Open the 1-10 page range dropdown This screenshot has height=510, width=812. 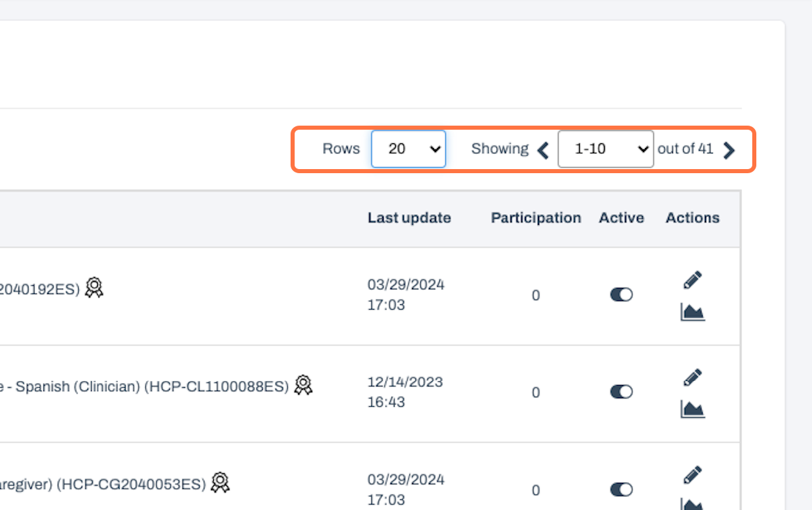[605, 149]
